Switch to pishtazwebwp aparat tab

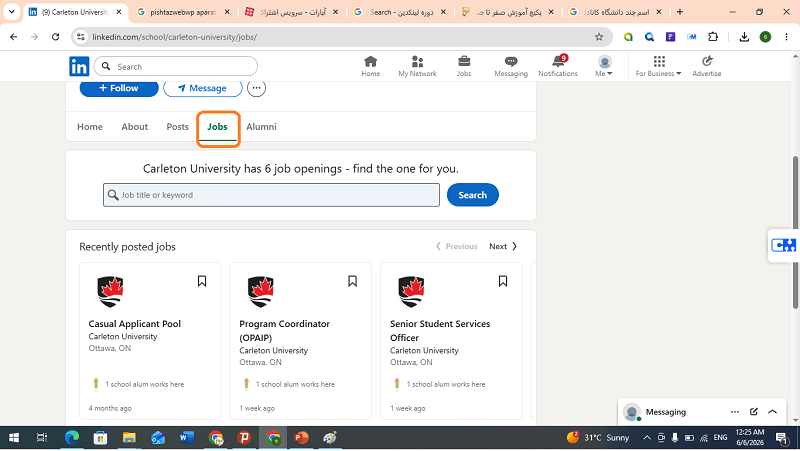click(x=184, y=12)
